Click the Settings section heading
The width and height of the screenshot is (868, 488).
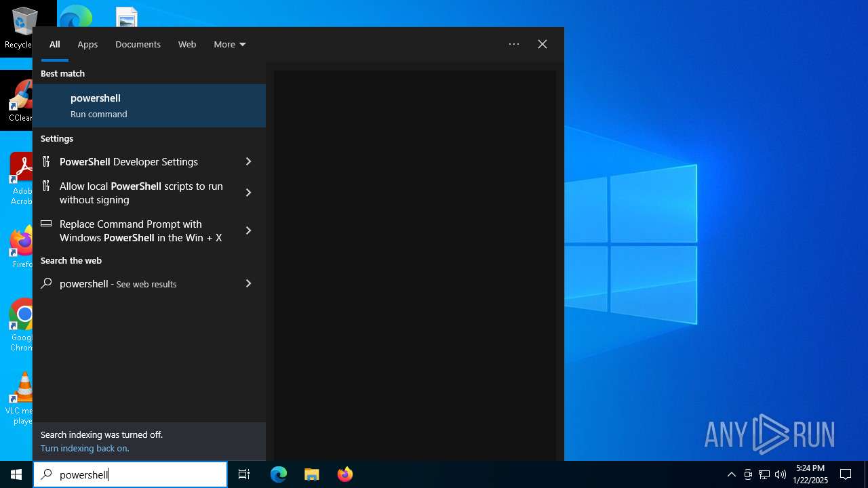pos(57,138)
